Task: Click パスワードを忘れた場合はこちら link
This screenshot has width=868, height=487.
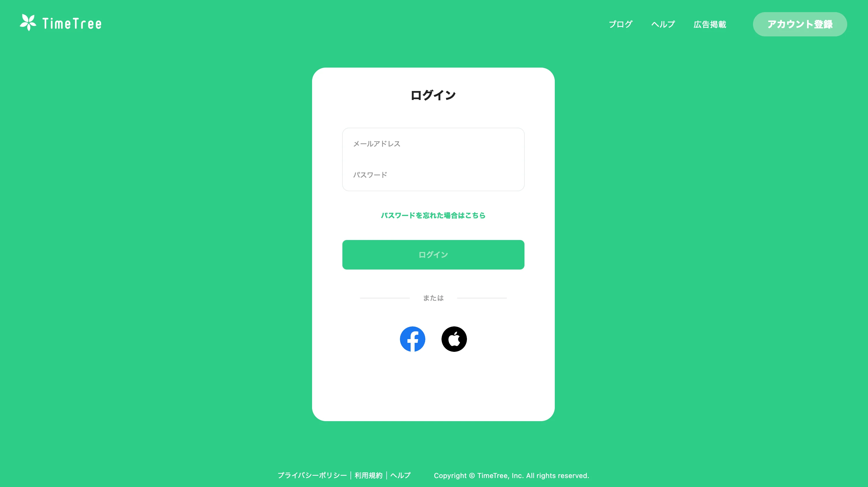Action: [x=433, y=215]
